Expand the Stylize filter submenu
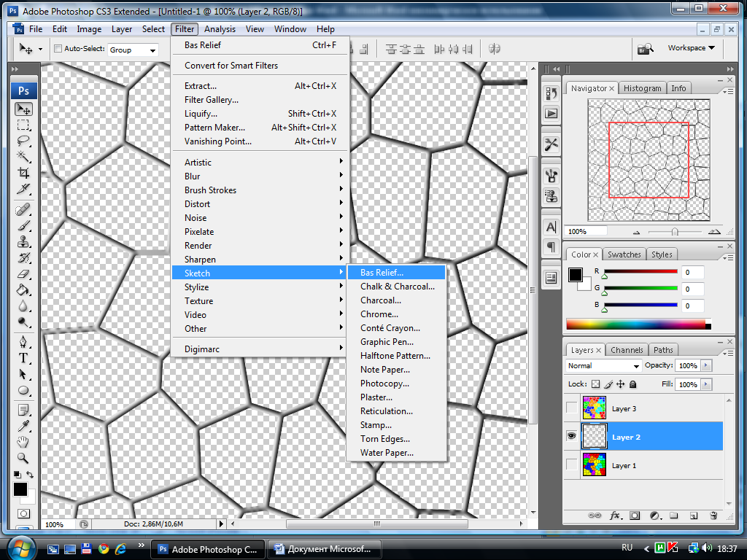747x560 pixels. click(x=260, y=287)
